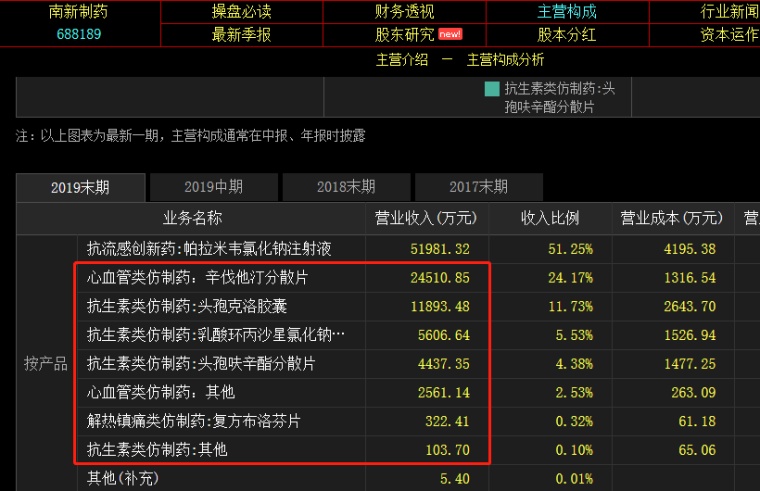Click the stock code 688189
This screenshot has width=760, height=491.
click(x=78, y=34)
